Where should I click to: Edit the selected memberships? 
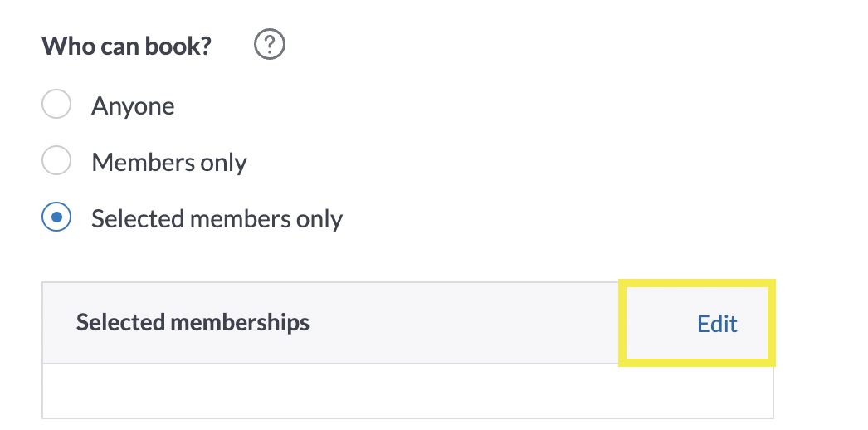point(717,324)
